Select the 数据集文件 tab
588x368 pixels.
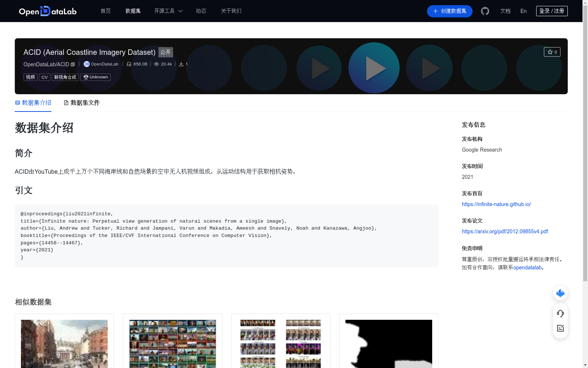[x=82, y=103]
